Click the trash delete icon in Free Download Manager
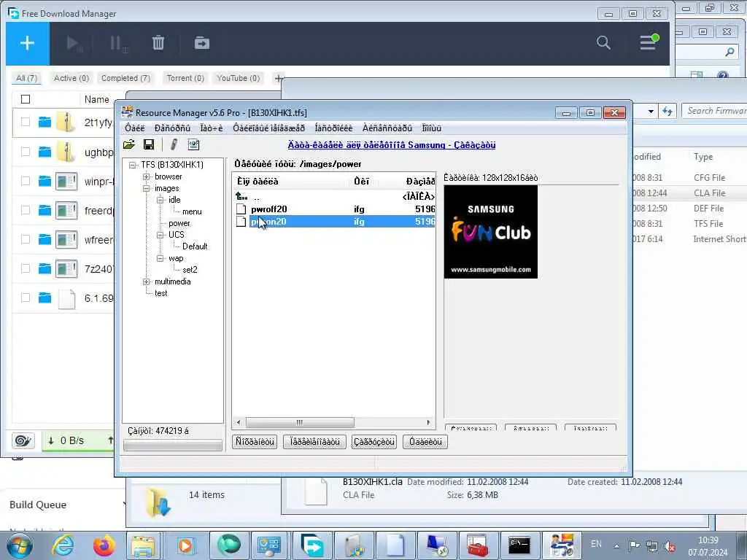Image resolution: width=747 pixels, height=560 pixels. [158, 43]
